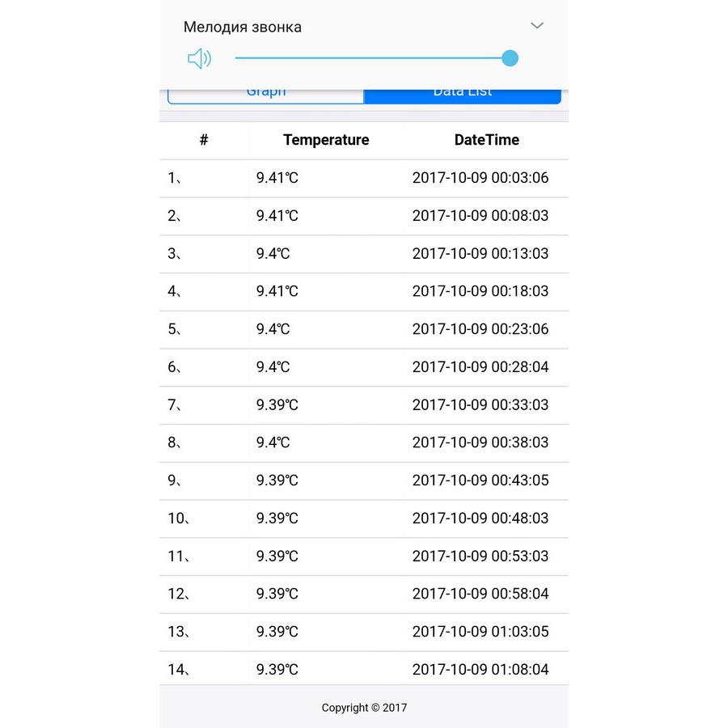Click the Мелодия звонка label
This screenshot has width=728, height=728.
[243, 27]
